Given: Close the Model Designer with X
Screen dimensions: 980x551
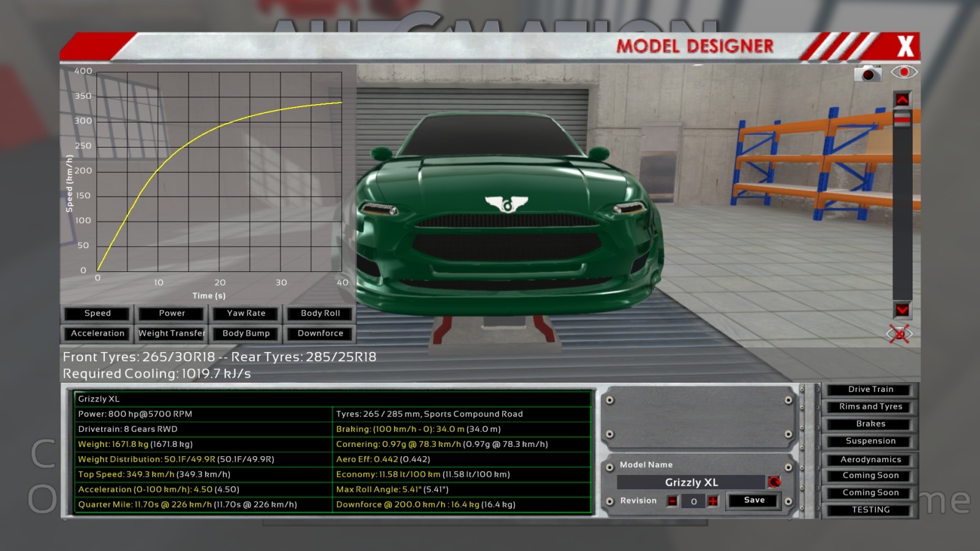Looking at the screenshot, I should pyautogui.click(x=905, y=47).
